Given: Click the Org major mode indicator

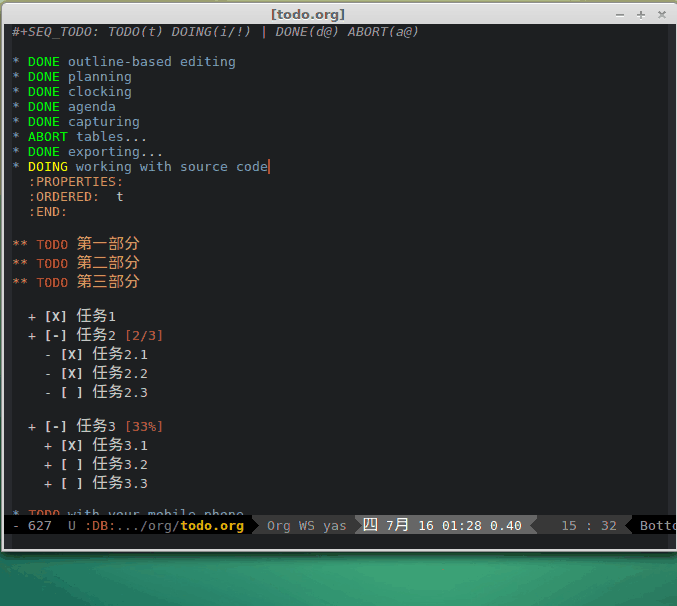Looking at the screenshot, I should coord(278,526).
